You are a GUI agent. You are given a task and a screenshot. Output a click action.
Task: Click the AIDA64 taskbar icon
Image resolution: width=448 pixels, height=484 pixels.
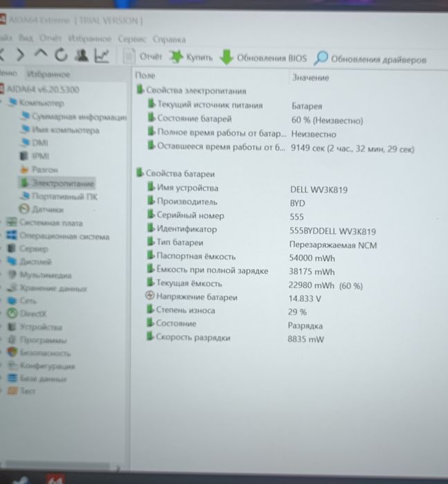[55, 478]
